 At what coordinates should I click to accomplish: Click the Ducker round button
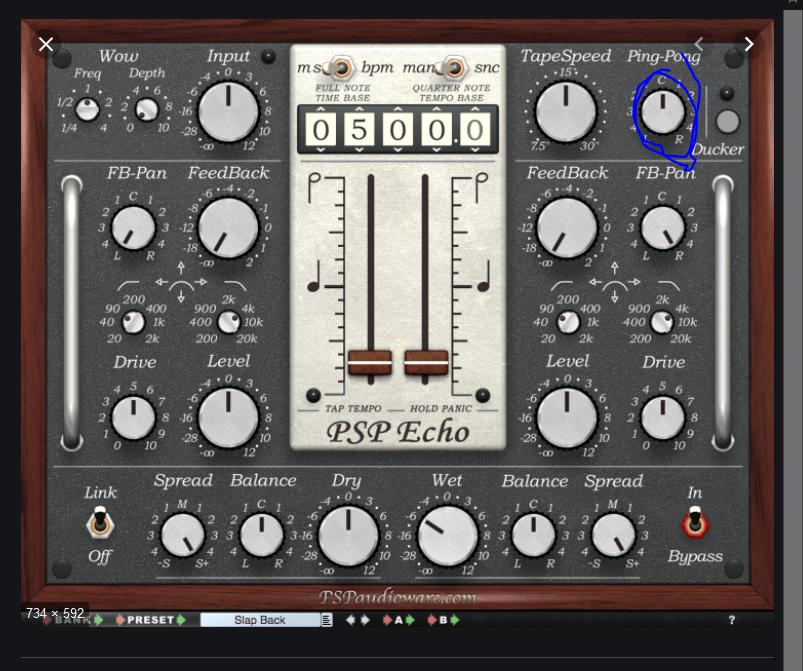click(728, 121)
